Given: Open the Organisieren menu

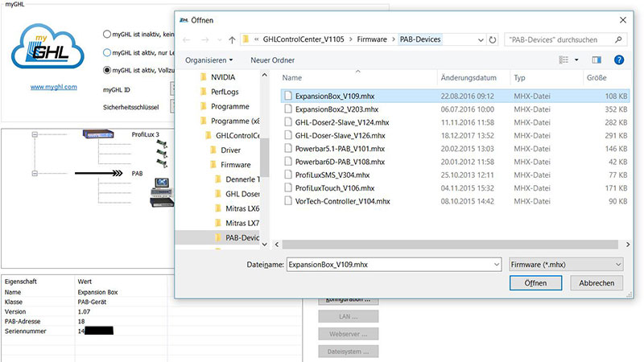Looking at the screenshot, I should (x=209, y=60).
